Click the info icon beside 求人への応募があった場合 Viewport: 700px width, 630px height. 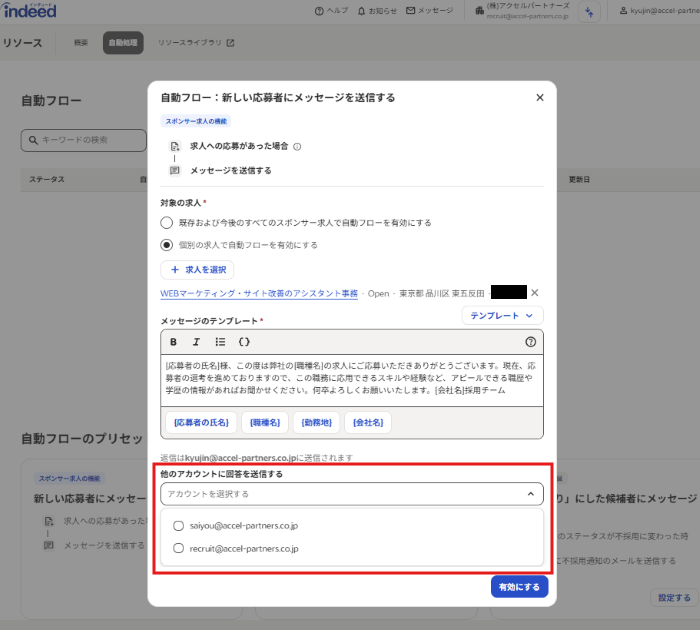point(298,146)
